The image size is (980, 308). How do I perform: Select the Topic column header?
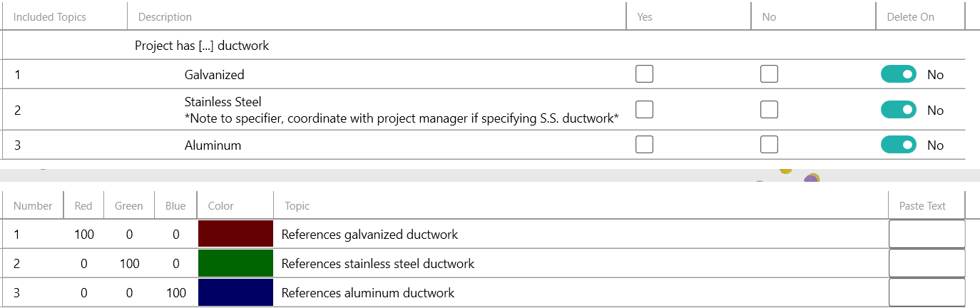coord(297,206)
